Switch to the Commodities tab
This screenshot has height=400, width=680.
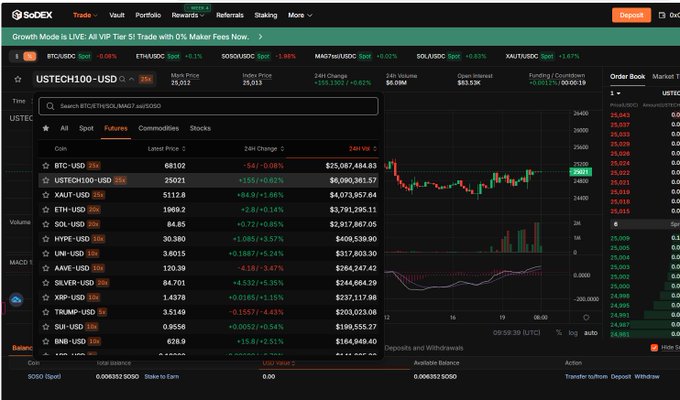[158, 128]
